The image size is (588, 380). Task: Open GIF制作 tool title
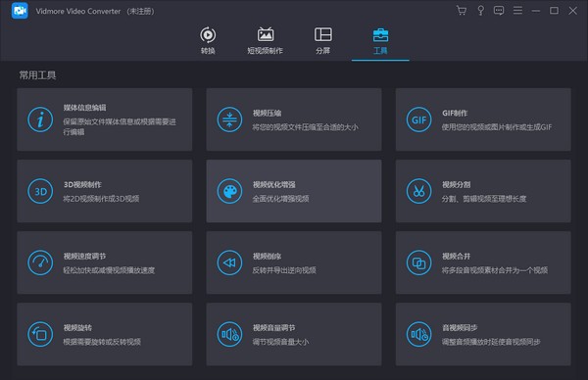click(455, 113)
